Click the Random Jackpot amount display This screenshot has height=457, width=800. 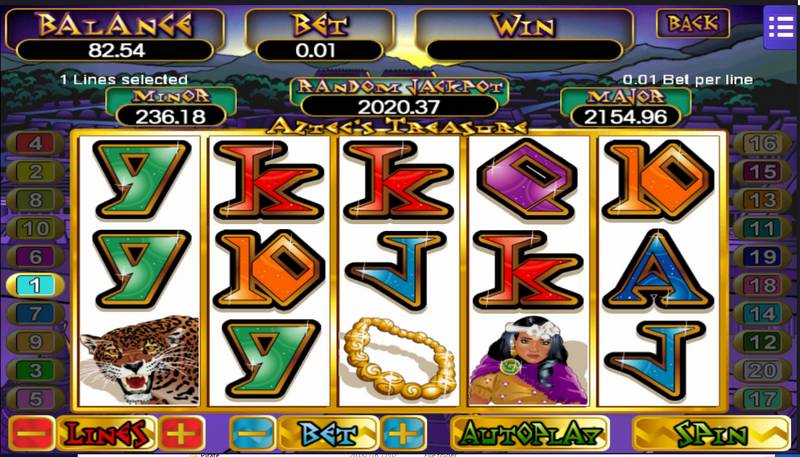coord(399,107)
